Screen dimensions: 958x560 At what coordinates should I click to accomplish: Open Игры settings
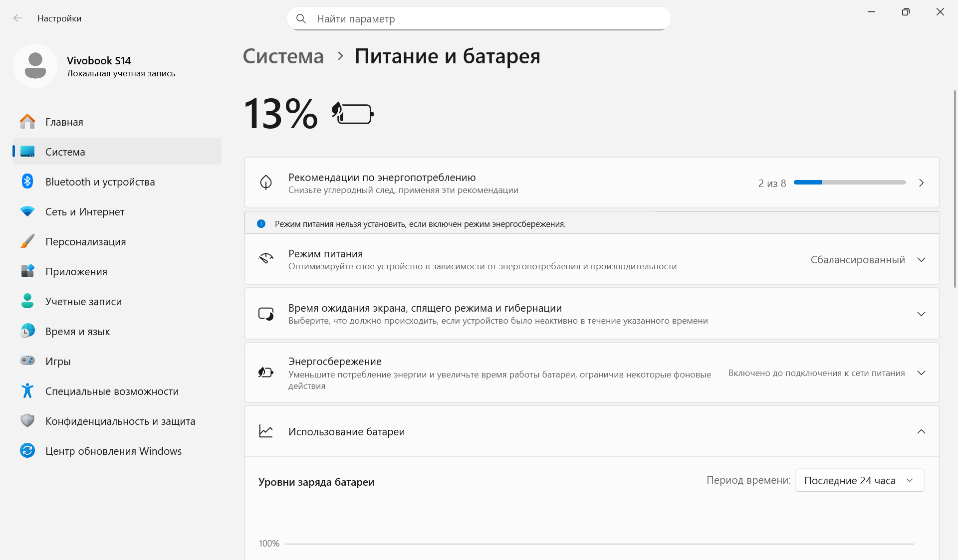coord(117,361)
